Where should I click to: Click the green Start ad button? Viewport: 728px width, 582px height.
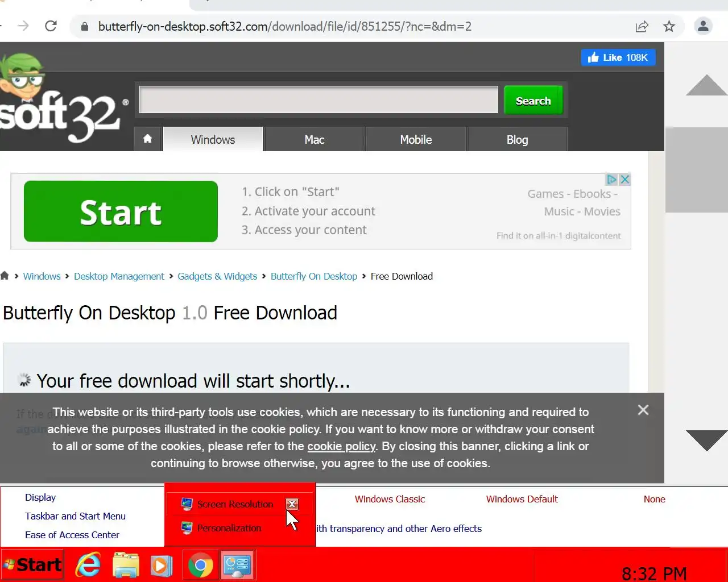[121, 211]
